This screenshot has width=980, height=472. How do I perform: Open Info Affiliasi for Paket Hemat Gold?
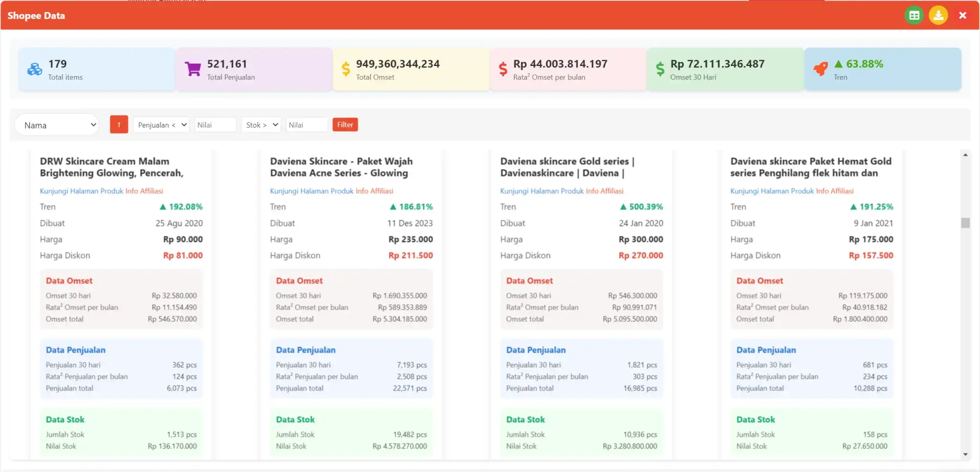pos(835,191)
